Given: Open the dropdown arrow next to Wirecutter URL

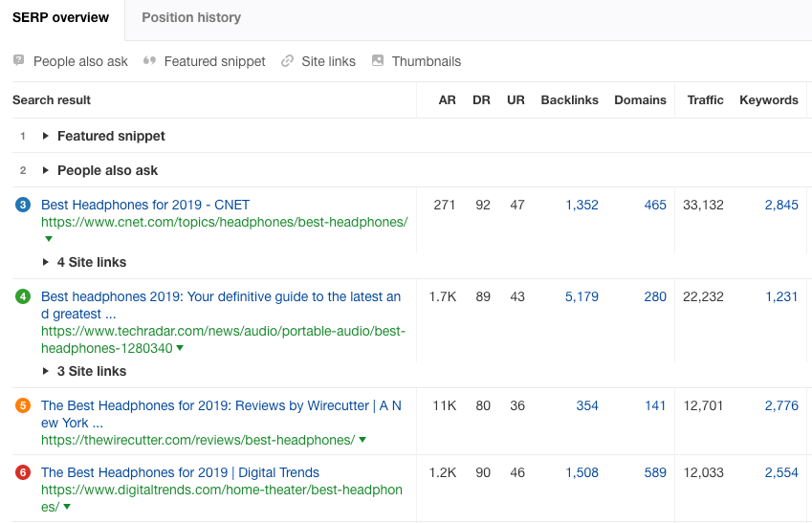Looking at the screenshot, I should (x=362, y=440).
